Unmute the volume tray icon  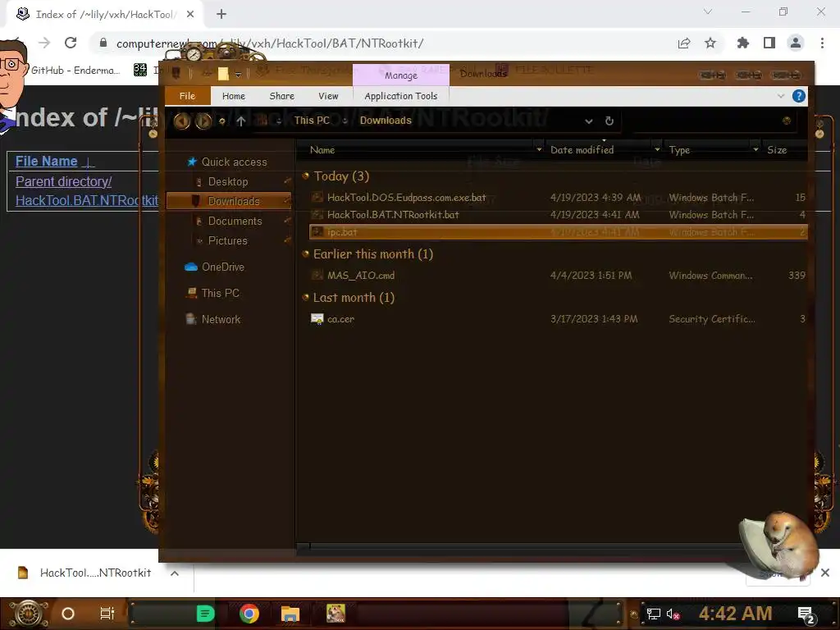point(673,614)
